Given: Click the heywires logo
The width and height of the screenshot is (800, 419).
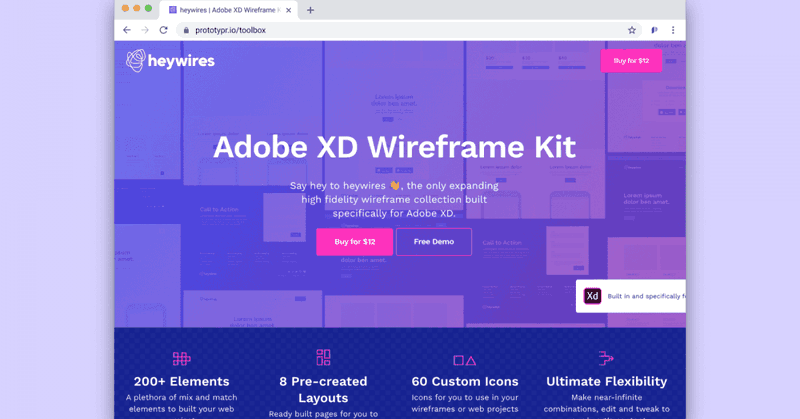Looking at the screenshot, I should pyautogui.click(x=170, y=61).
